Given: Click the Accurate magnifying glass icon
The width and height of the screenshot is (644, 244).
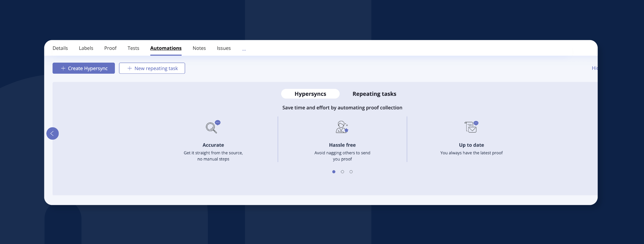Looking at the screenshot, I should coord(213,127).
